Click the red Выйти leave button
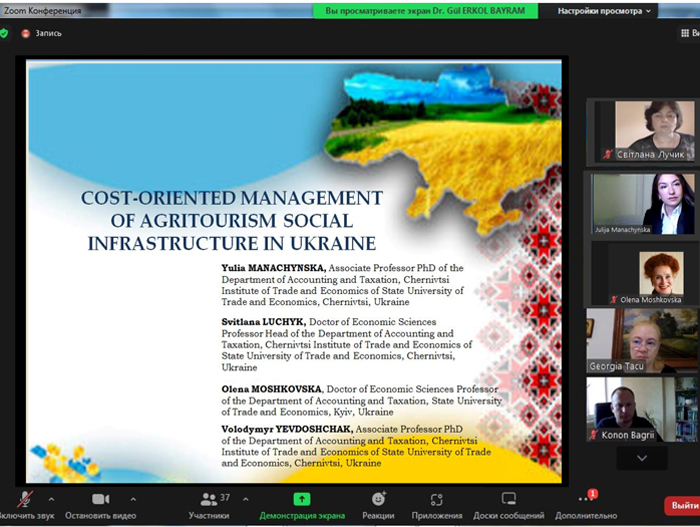 pos(683,505)
